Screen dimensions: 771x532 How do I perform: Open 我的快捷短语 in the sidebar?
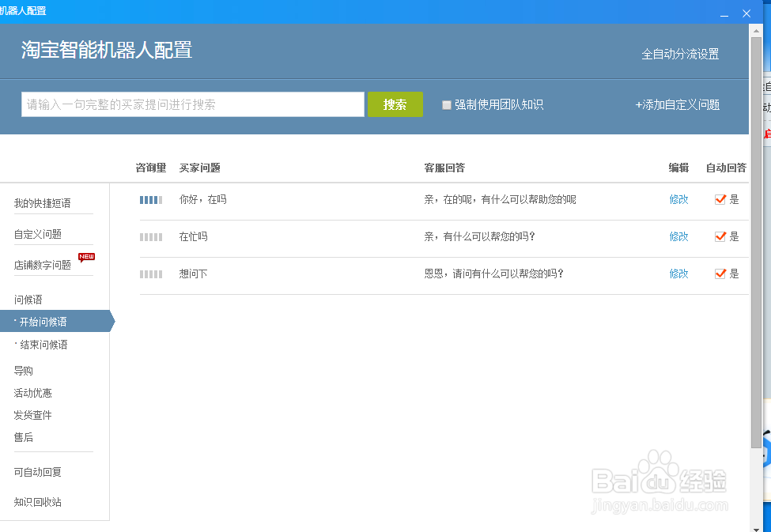click(x=42, y=203)
